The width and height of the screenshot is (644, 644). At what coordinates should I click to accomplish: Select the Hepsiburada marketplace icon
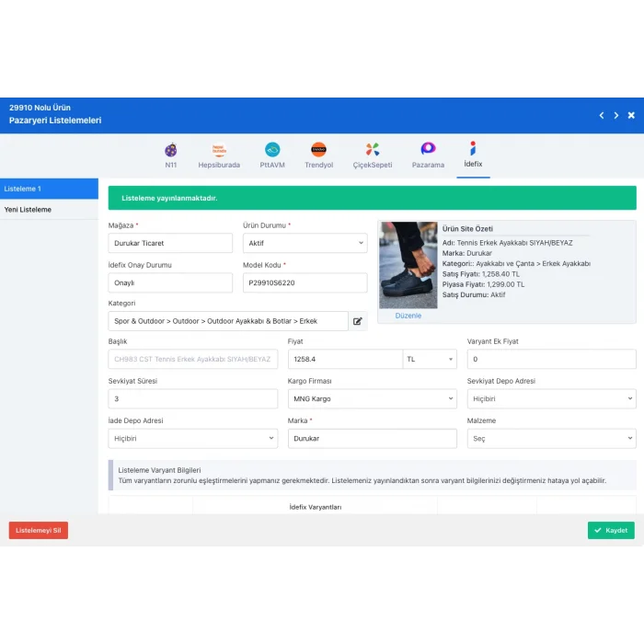pyautogui.click(x=219, y=150)
